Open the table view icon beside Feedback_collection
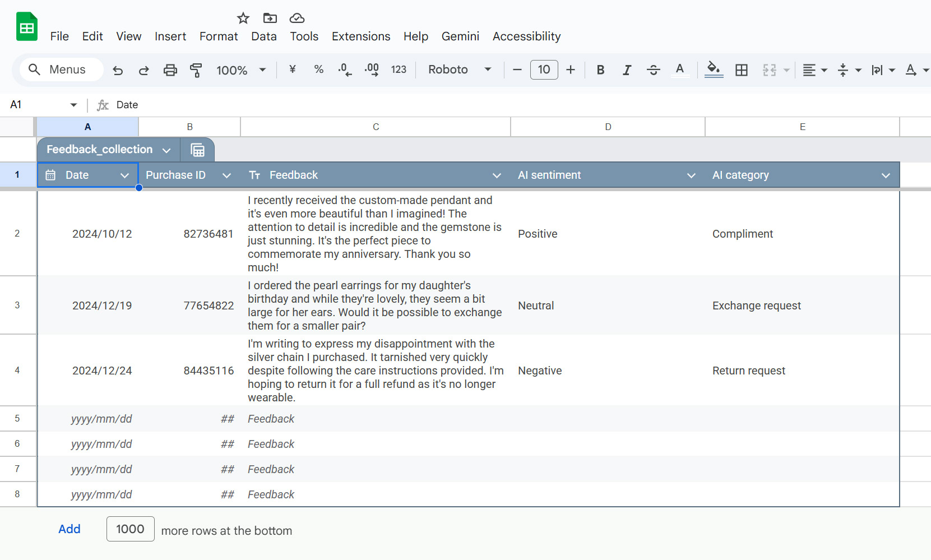 click(197, 150)
